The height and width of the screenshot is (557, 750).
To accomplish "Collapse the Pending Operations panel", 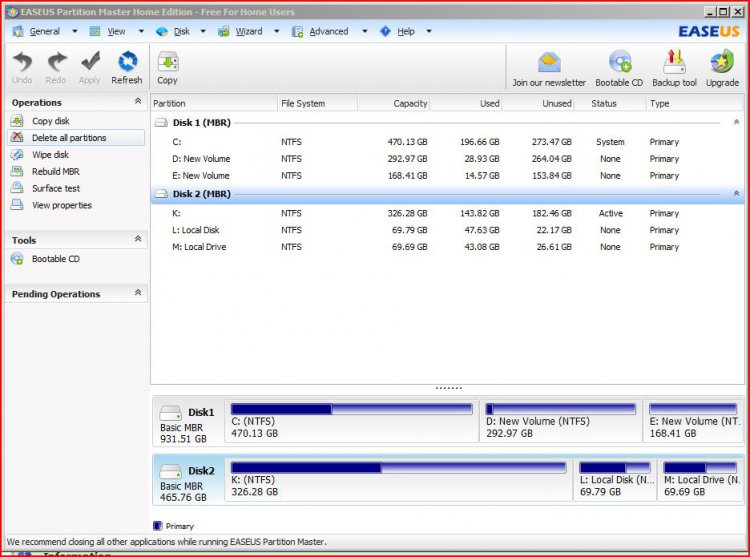I will pyautogui.click(x=138, y=293).
